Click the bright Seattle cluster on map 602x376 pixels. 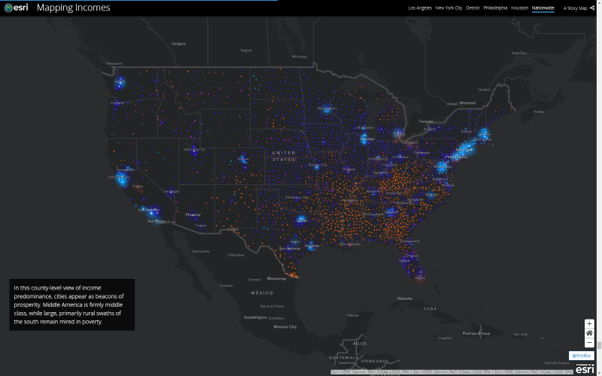click(x=120, y=82)
